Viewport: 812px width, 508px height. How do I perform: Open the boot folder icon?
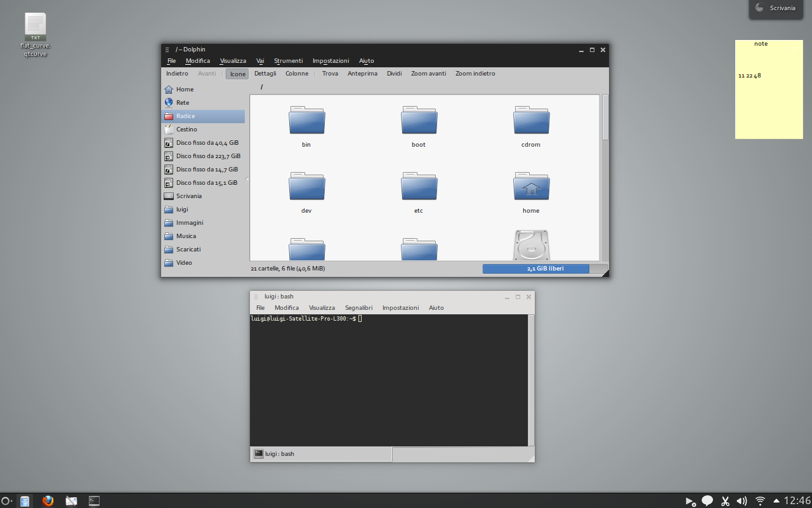[x=419, y=121]
